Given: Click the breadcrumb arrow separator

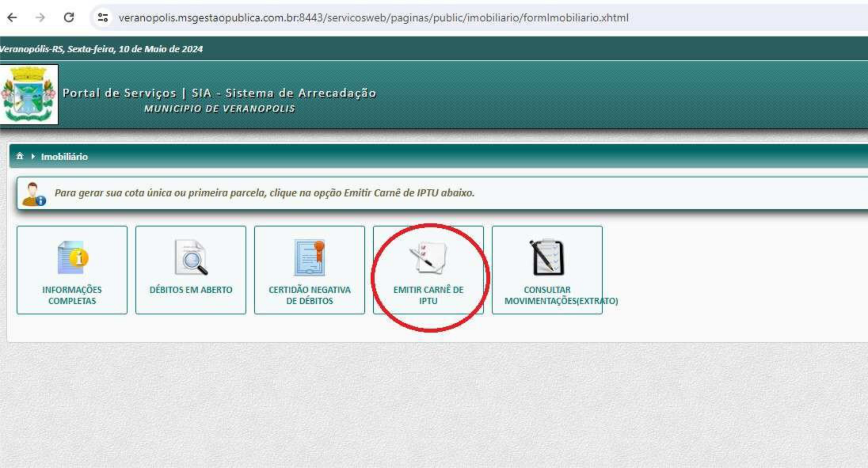Looking at the screenshot, I should (33, 156).
